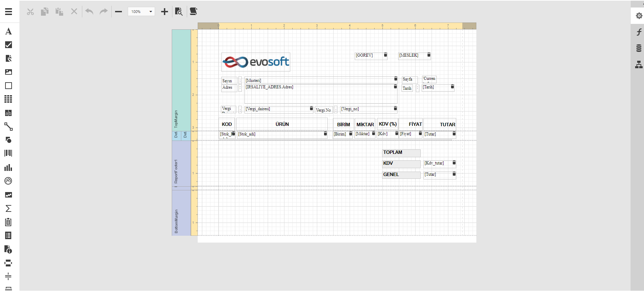This screenshot has width=644, height=291.
Task: Pick the Picture Box tool
Action: point(9,72)
